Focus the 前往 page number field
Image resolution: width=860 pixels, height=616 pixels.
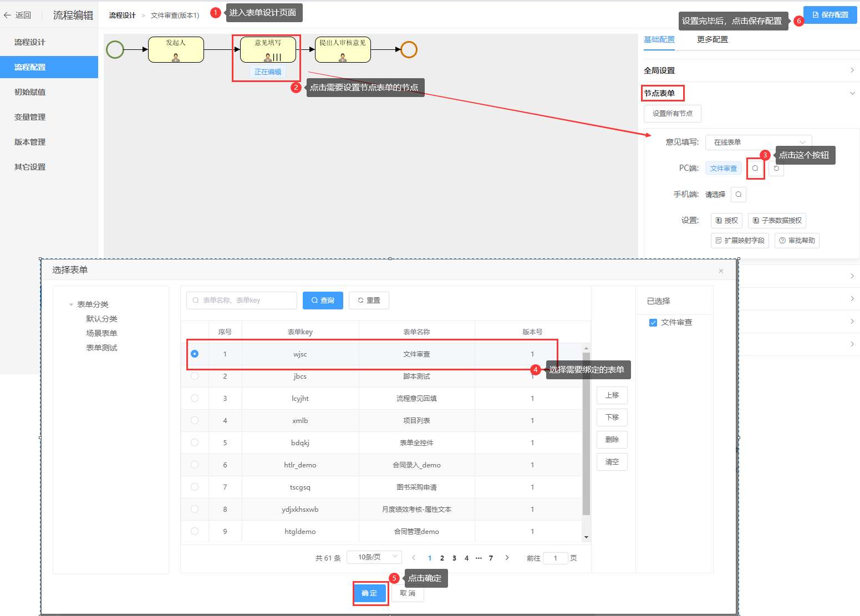pos(556,558)
